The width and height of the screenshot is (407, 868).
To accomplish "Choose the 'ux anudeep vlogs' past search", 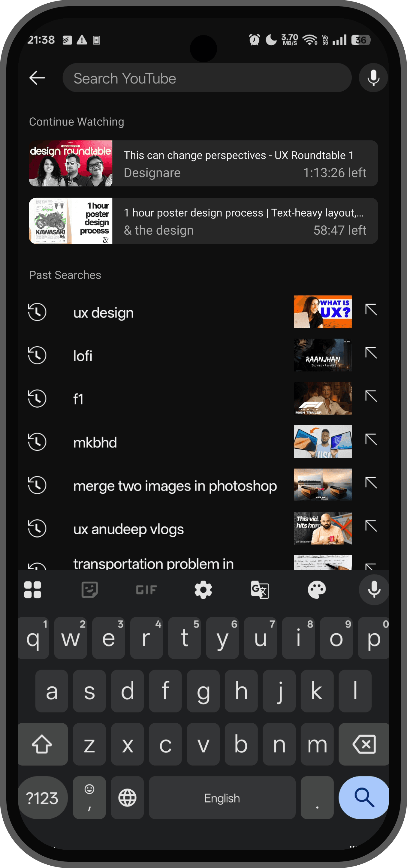I will 128,529.
